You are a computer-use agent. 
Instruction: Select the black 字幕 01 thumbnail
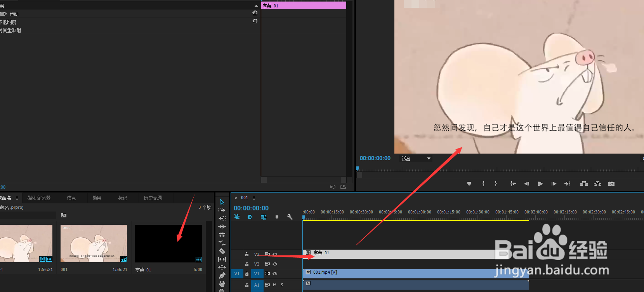click(168, 243)
